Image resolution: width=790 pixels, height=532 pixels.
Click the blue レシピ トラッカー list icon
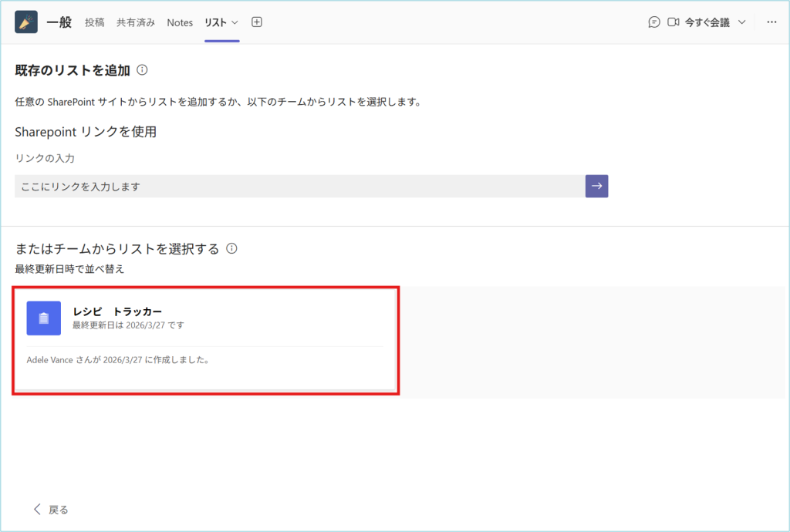point(44,318)
